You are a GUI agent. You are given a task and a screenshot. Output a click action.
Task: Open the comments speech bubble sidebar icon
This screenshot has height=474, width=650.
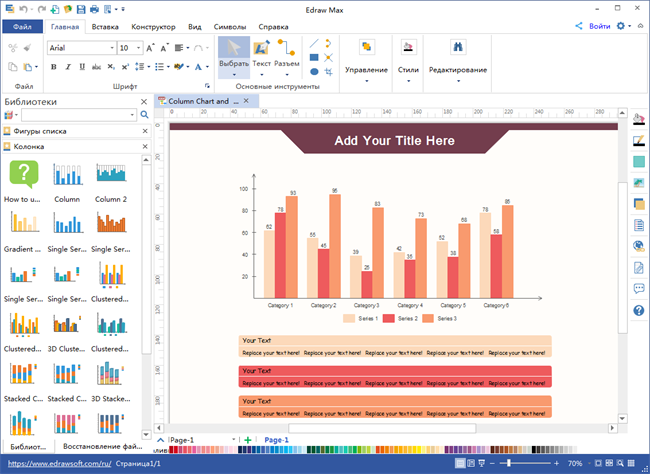[x=639, y=288]
